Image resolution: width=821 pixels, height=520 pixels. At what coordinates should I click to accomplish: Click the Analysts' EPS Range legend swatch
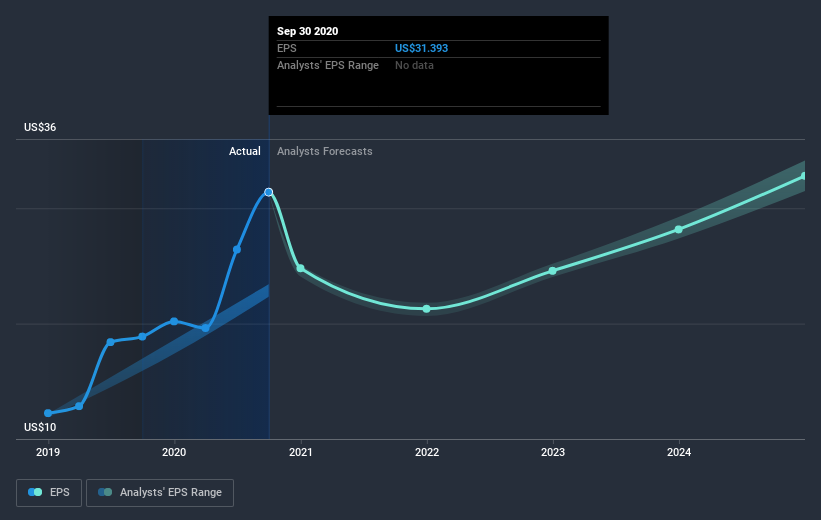[105, 492]
